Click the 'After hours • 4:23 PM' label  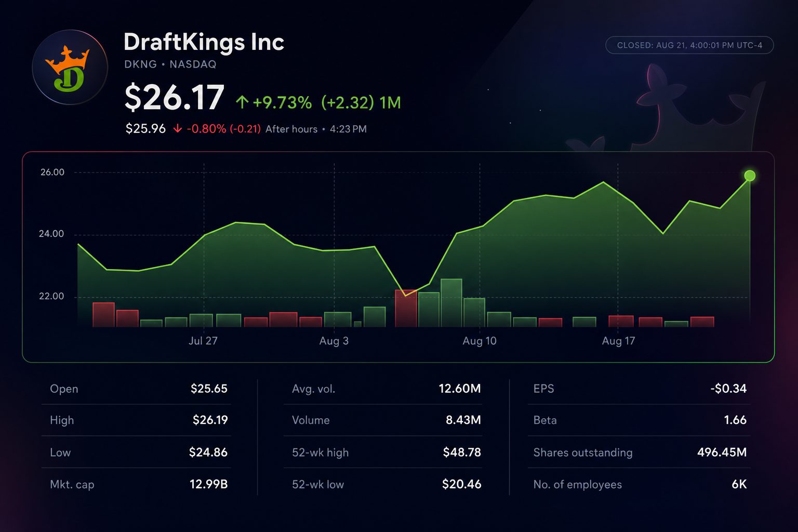316,129
